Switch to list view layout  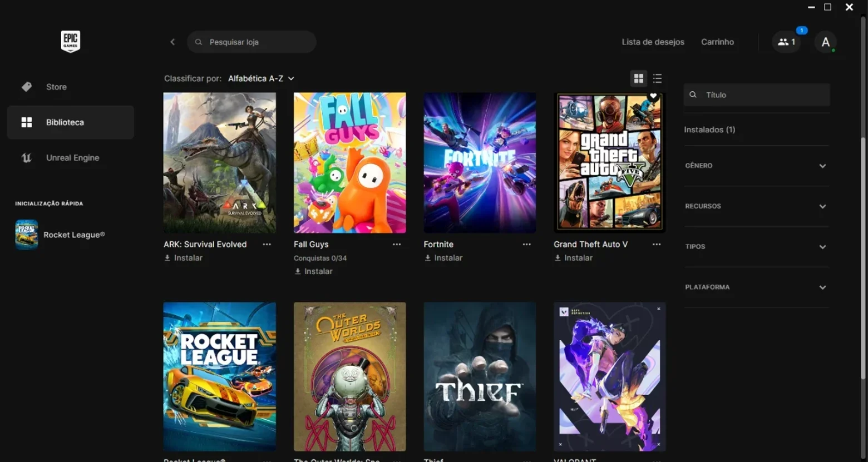pos(657,78)
